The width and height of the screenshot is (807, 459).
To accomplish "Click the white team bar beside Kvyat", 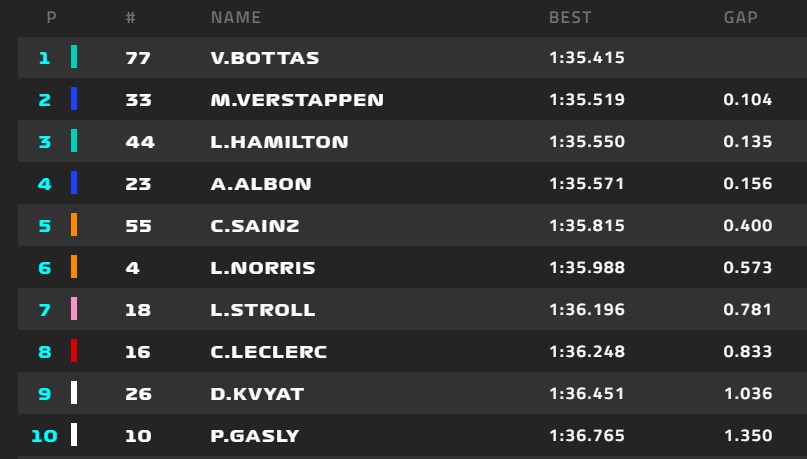I will point(74,394).
